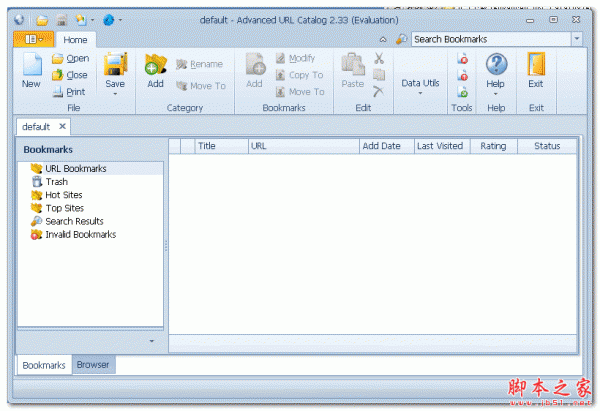Click the Exit door icon
Screen dimensions: 600x411
click(536, 64)
